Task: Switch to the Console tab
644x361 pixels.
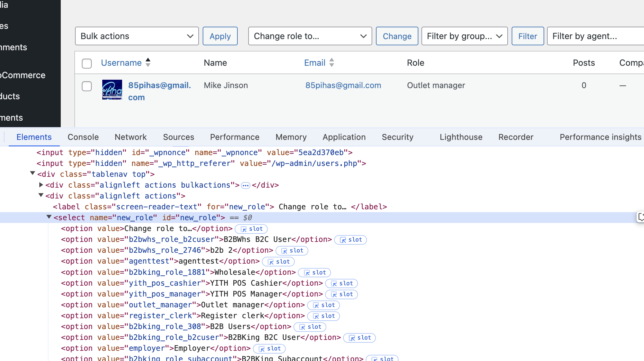Action: click(x=83, y=137)
